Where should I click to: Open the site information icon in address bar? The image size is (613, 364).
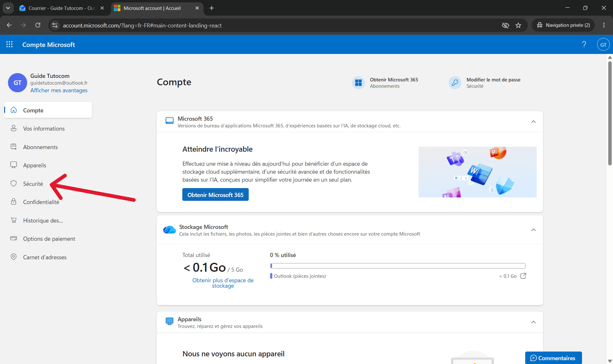click(x=55, y=25)
